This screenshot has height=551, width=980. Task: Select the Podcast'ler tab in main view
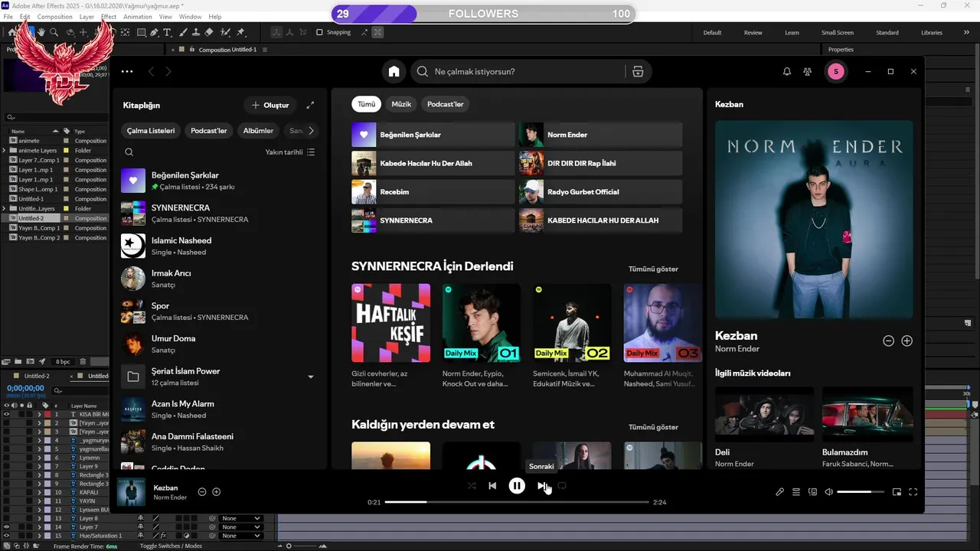click(446, 104)
